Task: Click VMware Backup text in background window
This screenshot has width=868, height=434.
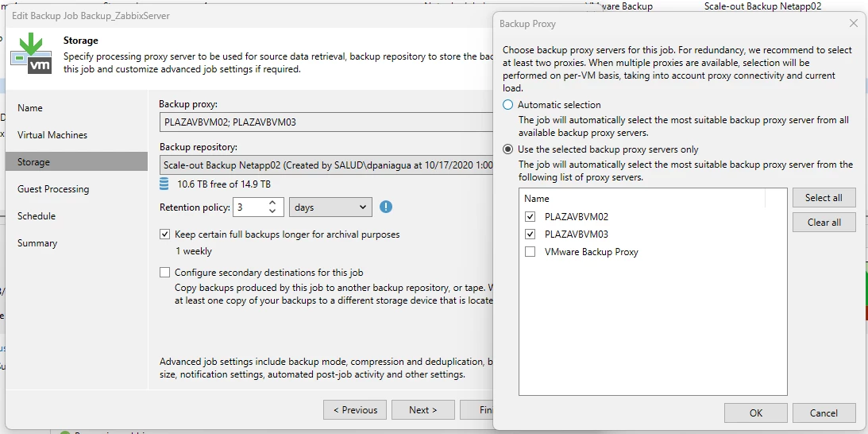Action: pyautogui.click(x=619, y=6)
